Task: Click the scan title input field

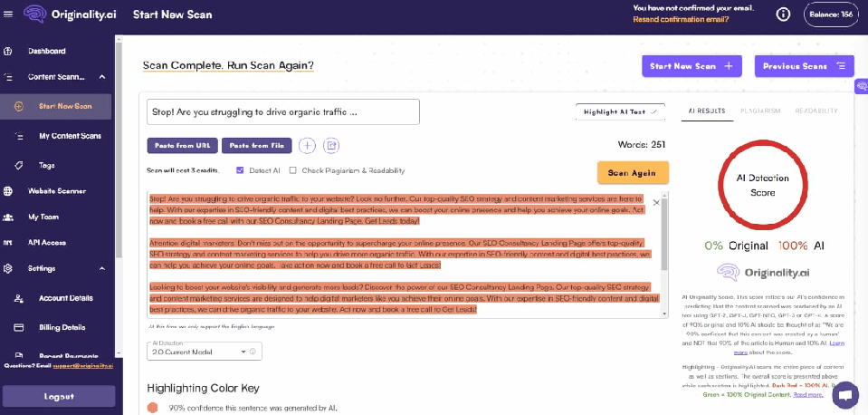Action: 282,112
